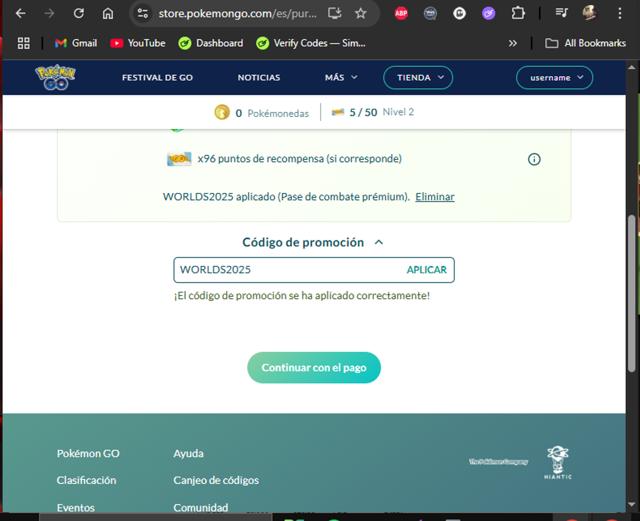Open Clasificación footer link

click(87, 480)
